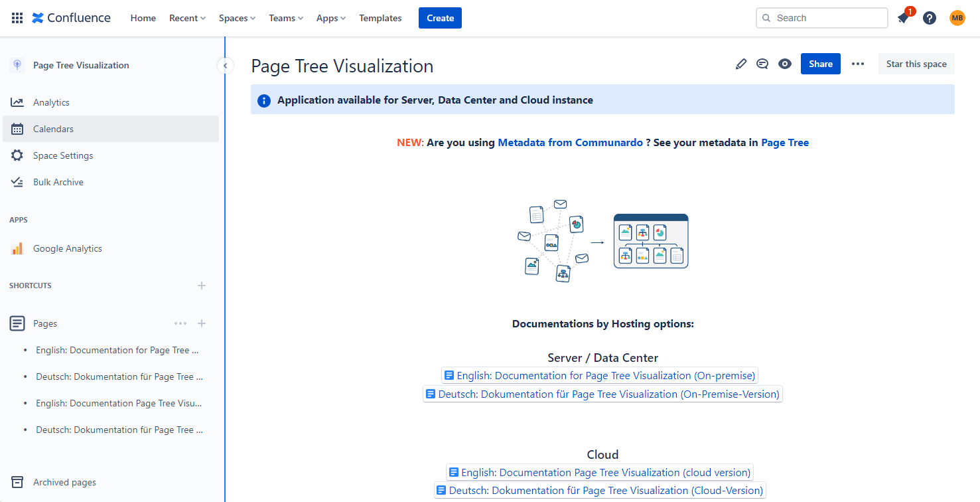
Task: Open the Page Tree link in announcement
Action: (785, 142)
